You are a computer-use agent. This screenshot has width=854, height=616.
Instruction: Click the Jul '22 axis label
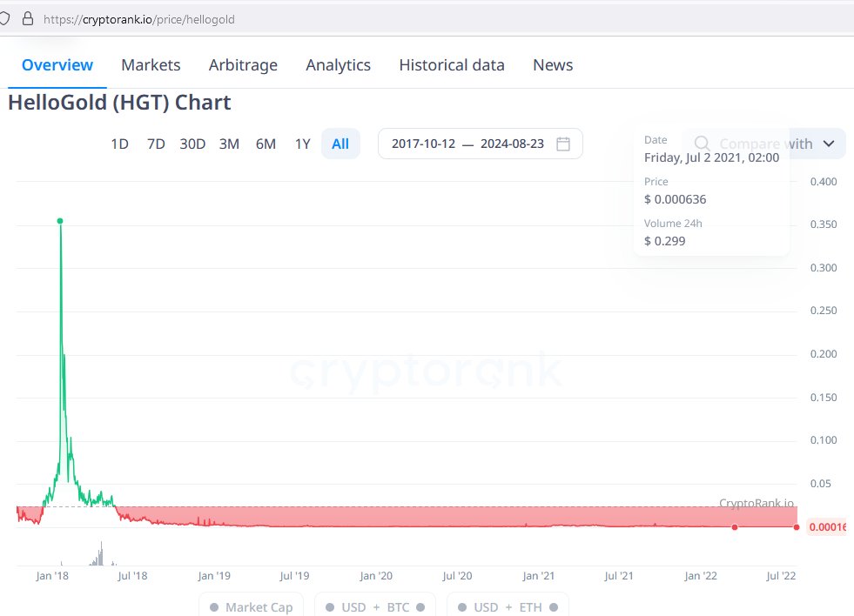[781, 576]
